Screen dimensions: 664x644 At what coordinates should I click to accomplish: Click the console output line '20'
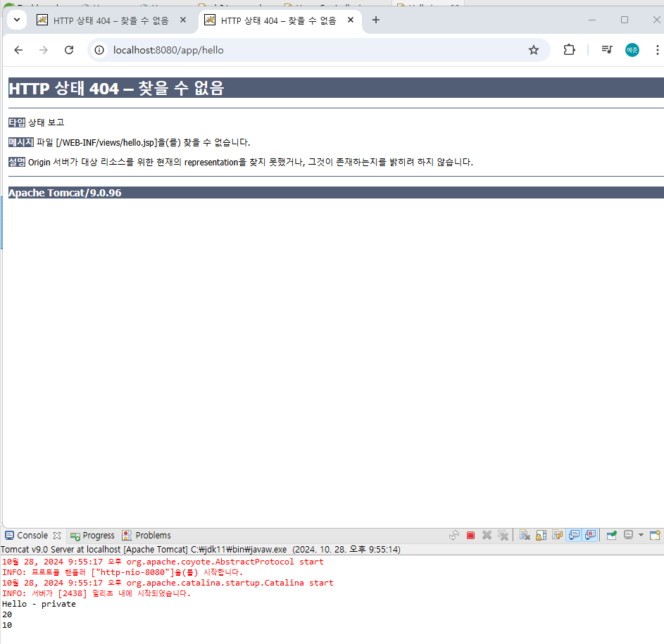tap(7, 614)
